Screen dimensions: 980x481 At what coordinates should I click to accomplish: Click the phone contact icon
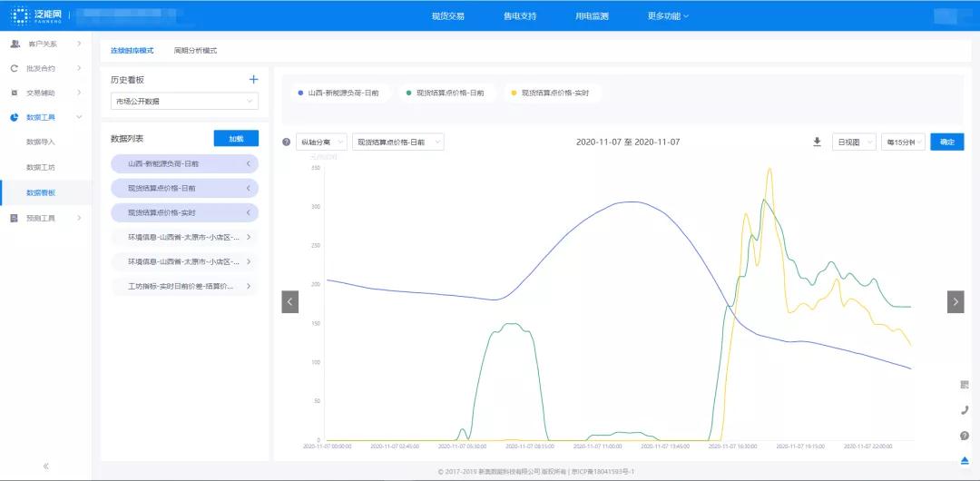964,410
